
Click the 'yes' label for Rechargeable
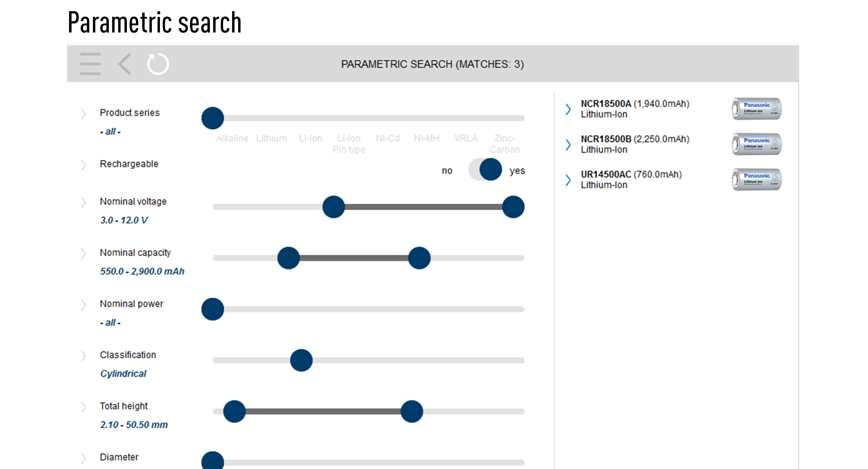pyautogui.click(x=517, y=171)
